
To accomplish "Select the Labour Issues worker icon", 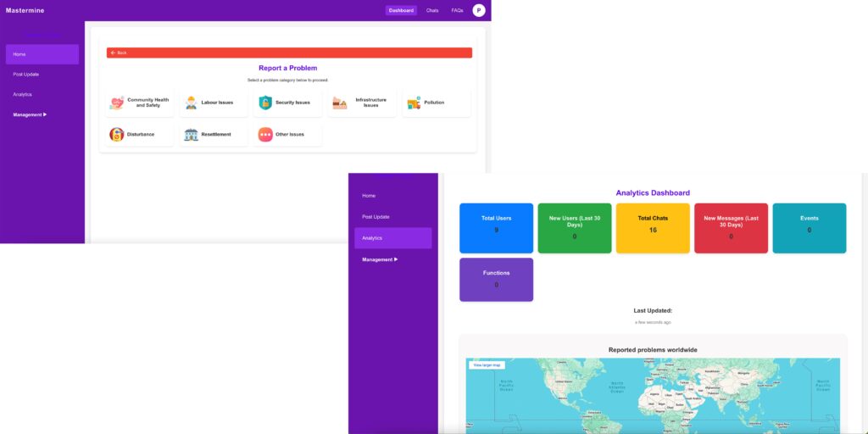I will coord(192,103).
